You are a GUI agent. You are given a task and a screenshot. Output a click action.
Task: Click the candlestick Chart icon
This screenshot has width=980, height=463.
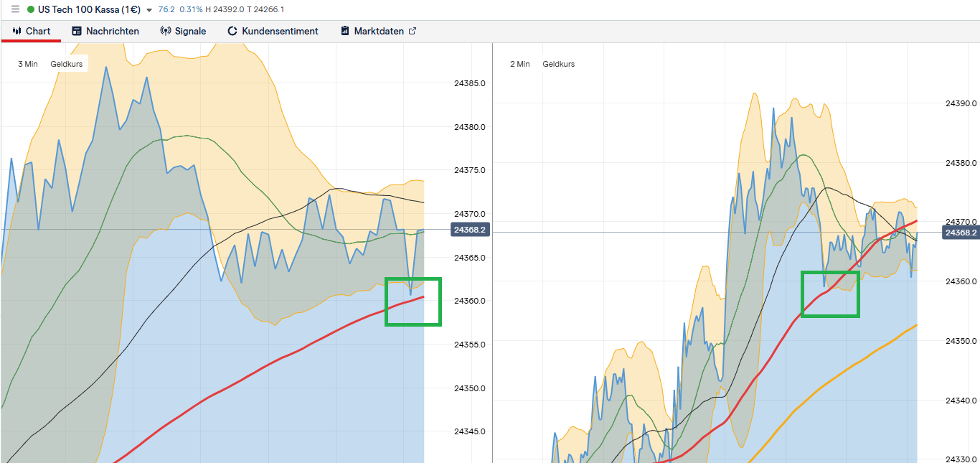tap(17, 31)
